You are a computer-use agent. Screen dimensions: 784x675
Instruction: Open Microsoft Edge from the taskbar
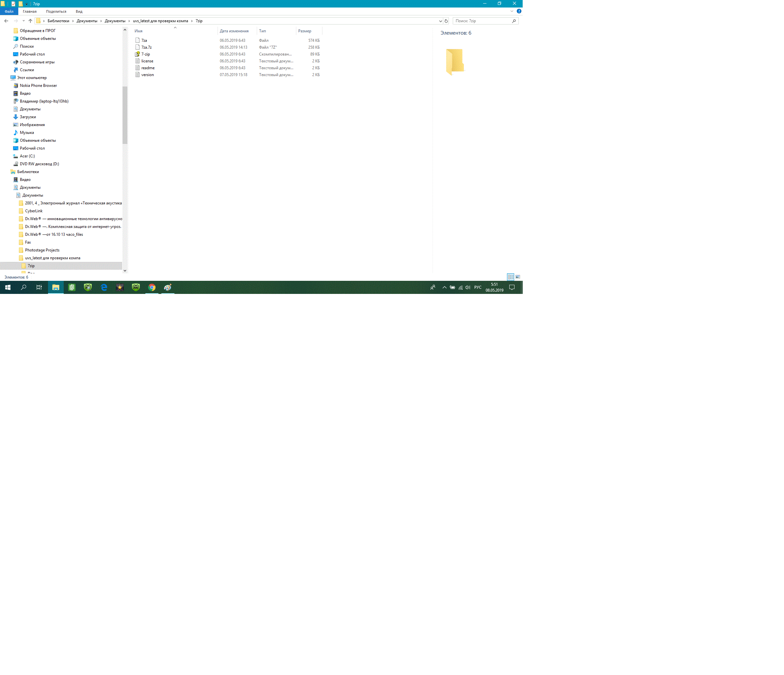click(104, 287)
